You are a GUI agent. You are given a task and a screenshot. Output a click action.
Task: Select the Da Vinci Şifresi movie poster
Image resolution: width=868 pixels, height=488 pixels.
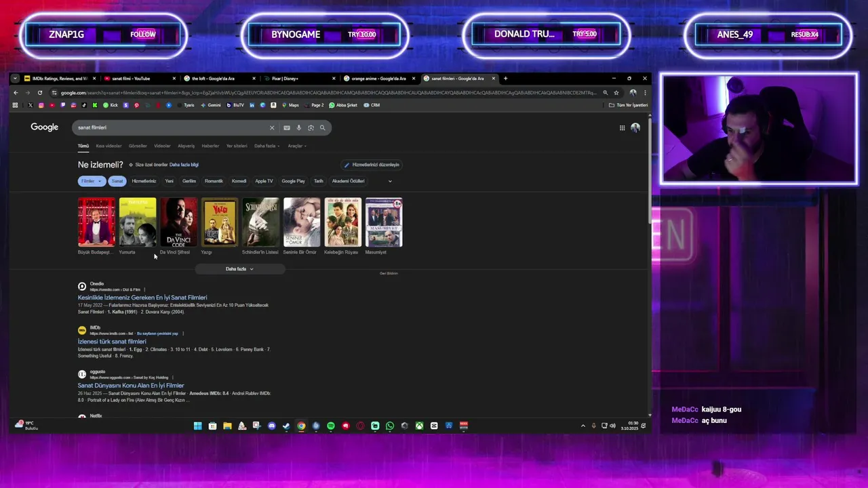[178, 222]
